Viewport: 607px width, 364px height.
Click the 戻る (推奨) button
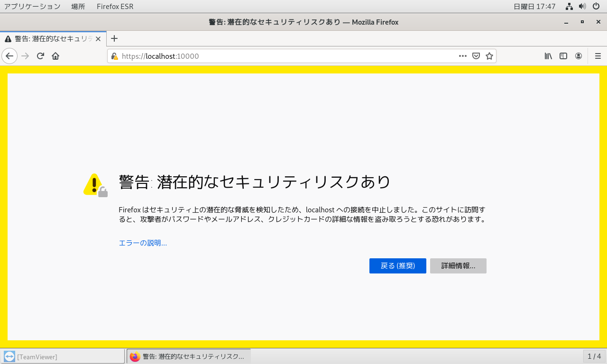(x=397, y=266)
